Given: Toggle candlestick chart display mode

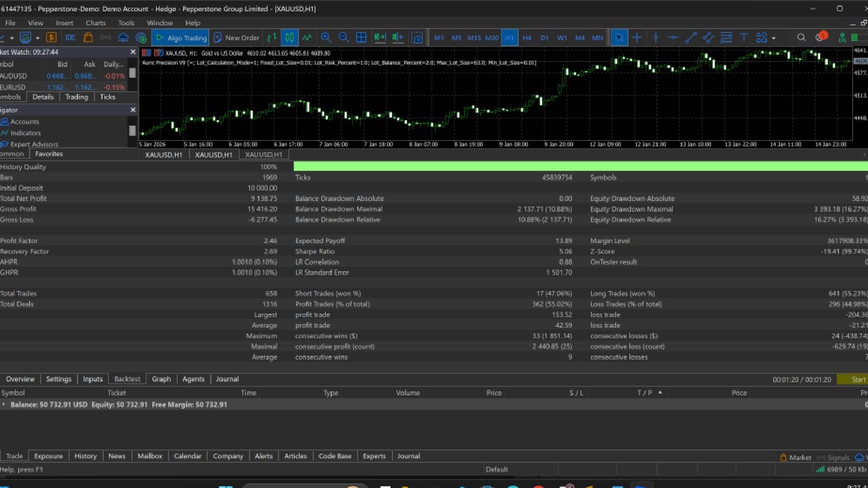Looking at the screenshot, I should point(289,38).
